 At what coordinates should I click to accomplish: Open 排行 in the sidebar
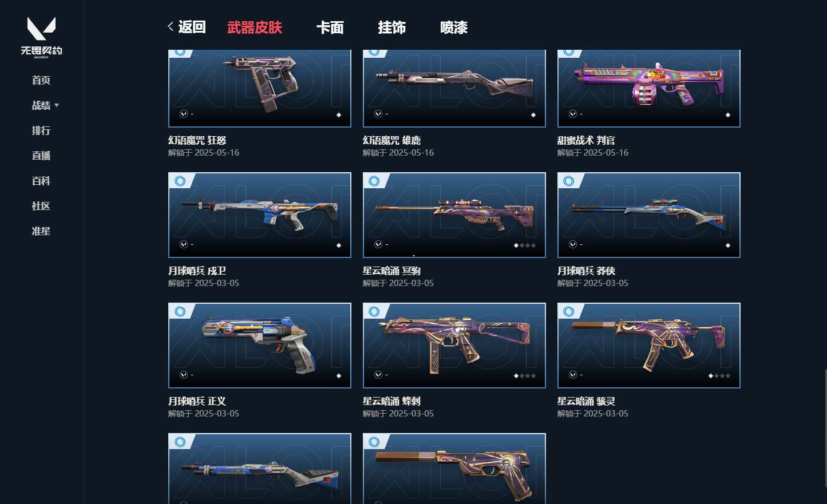coord(41,130)
